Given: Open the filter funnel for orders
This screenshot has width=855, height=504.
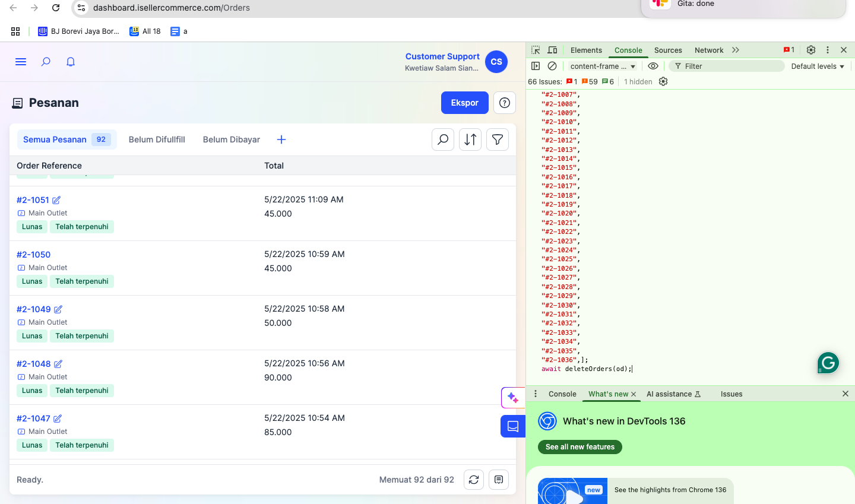Looking at the screenshot, I should [498, 140].
